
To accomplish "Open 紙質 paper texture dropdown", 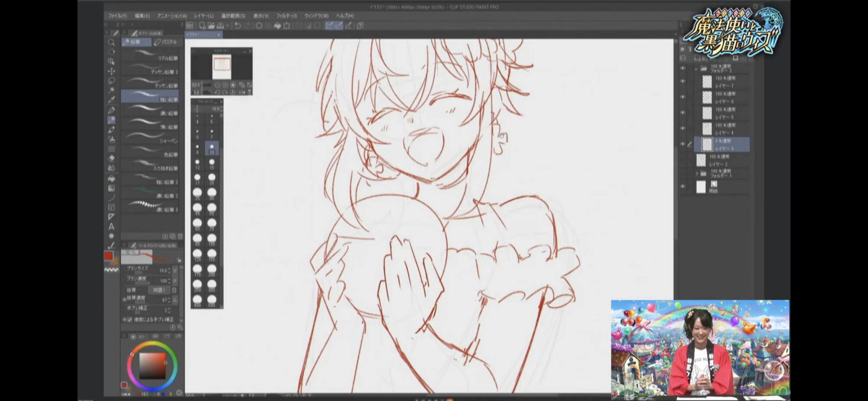I will tap(159, 290).
